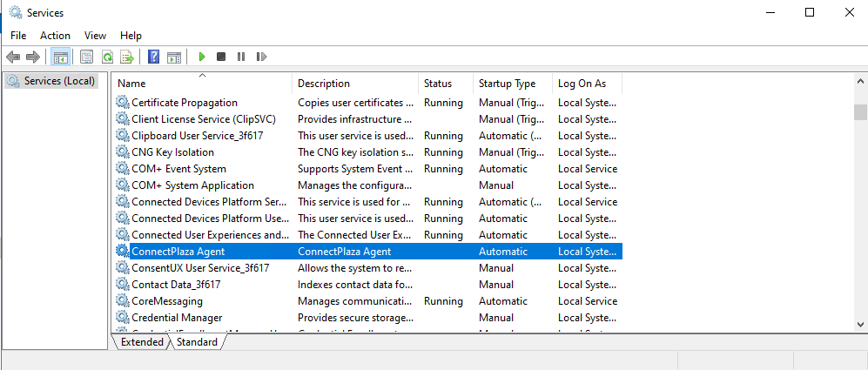
Task: Open the File menu
Action: [18, 36]
